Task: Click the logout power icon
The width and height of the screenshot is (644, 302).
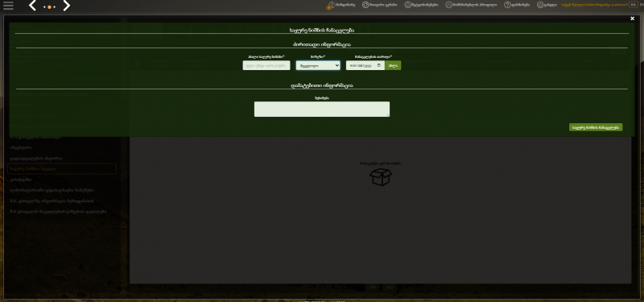Action: [x=539, y=5]
